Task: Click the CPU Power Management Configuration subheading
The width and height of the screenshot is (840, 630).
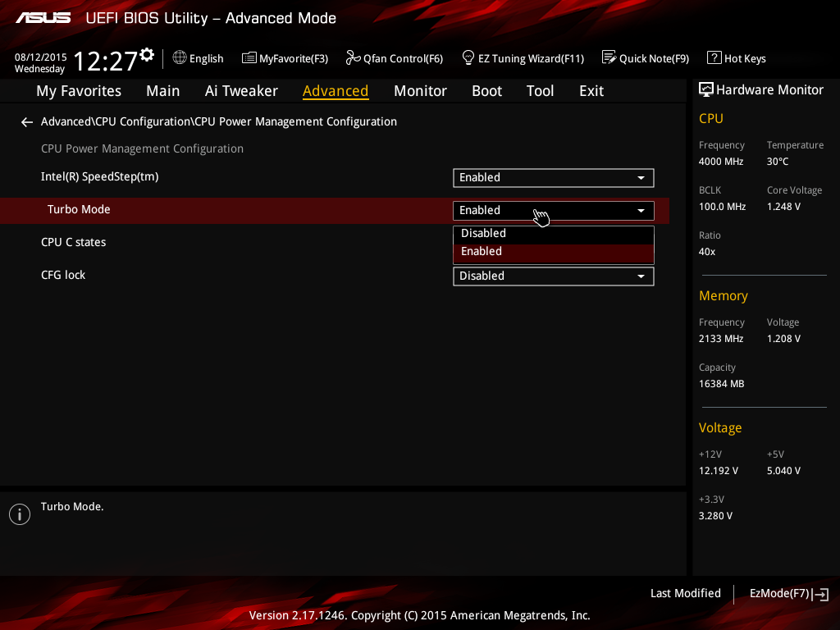Action: pos(142,148)
